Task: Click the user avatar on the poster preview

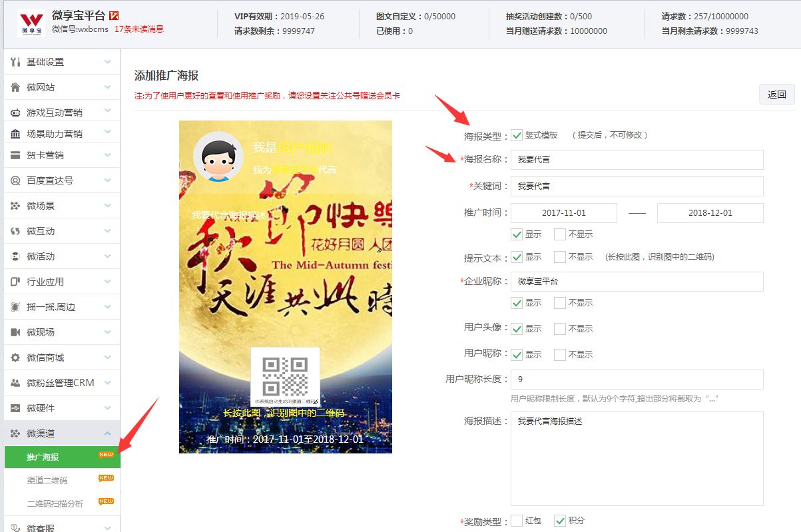Action: point(218,156)
